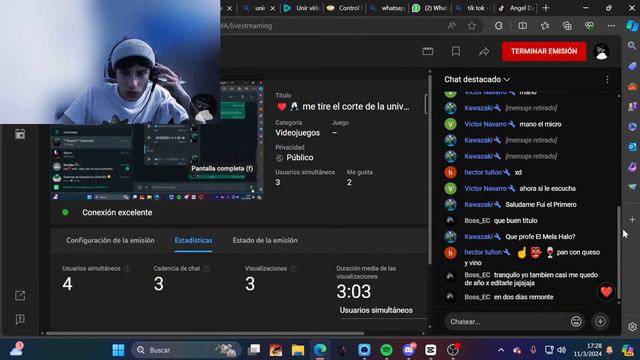This screenshot has width=640, height=360.
Task: Click the search icon in Edge sidebar
Action: pos(632,46)
